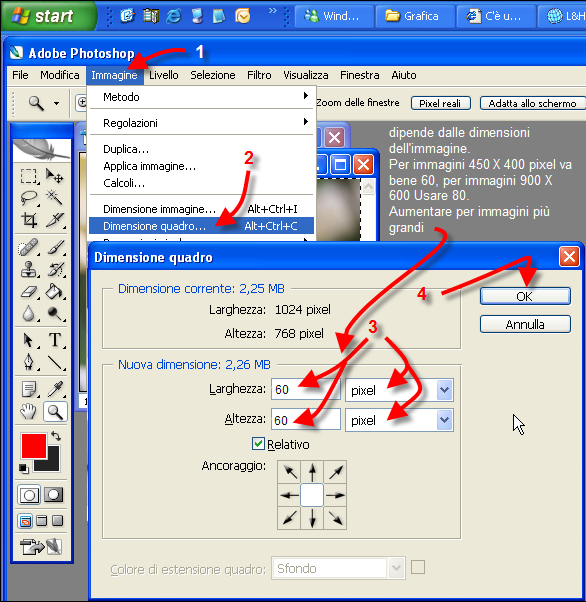This screenshot has height=602, width=586.
Task: Click the canvas extension color box
Action: pyautogui.click(x=418, y=567)
